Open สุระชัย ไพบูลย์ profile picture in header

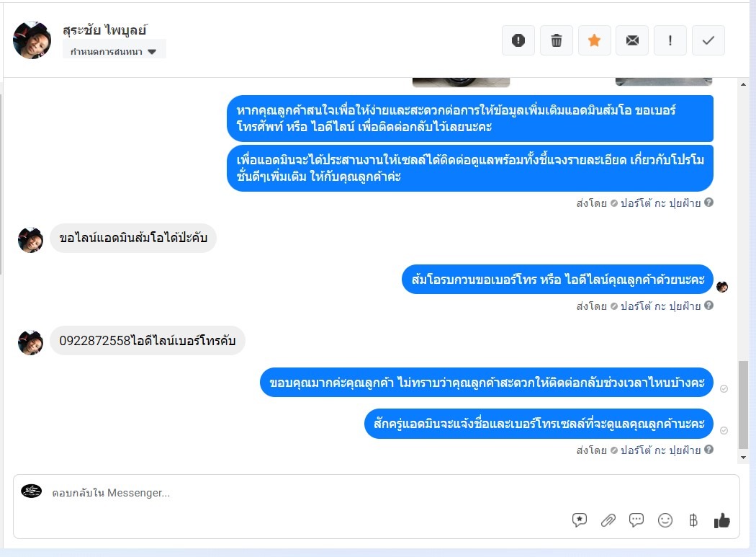32,40
